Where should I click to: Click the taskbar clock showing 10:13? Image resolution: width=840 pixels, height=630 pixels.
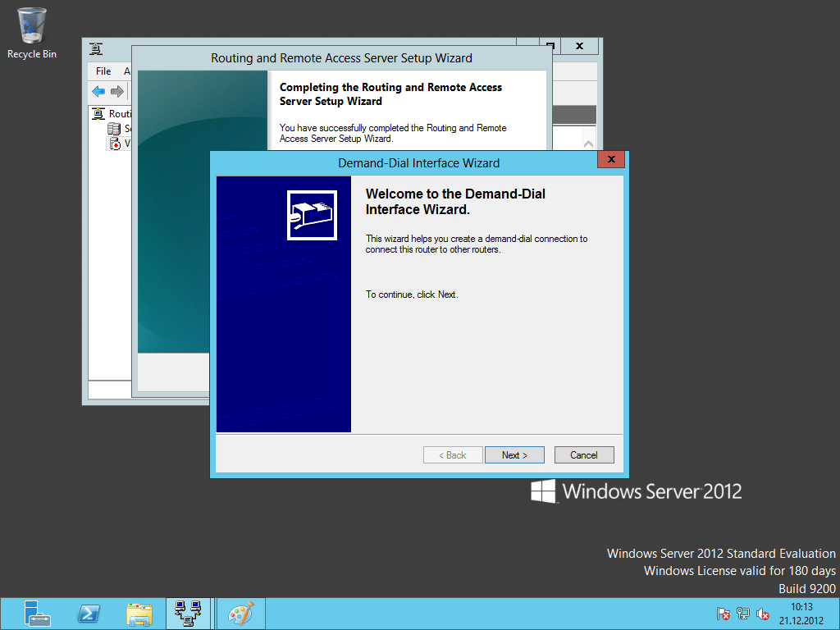(801, 614)
